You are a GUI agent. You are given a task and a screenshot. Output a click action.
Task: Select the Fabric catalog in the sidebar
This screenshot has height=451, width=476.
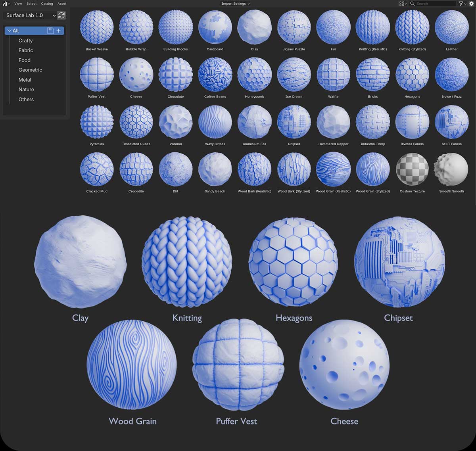(x=26, y=50)
